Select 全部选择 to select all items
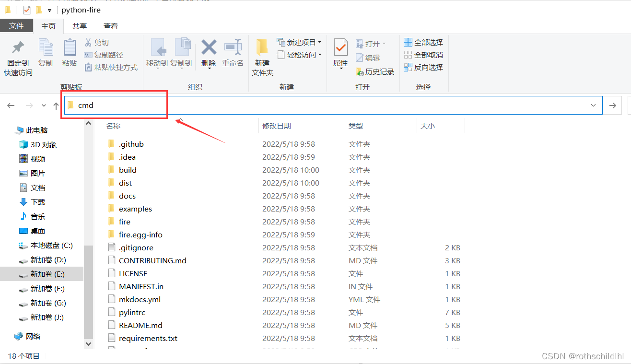 (x=423, y=42)
